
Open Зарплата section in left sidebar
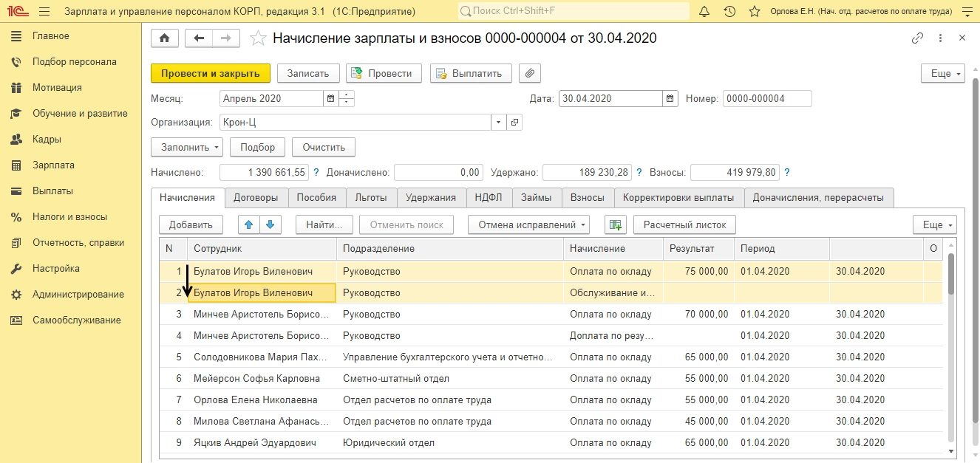tap(53, 165)
